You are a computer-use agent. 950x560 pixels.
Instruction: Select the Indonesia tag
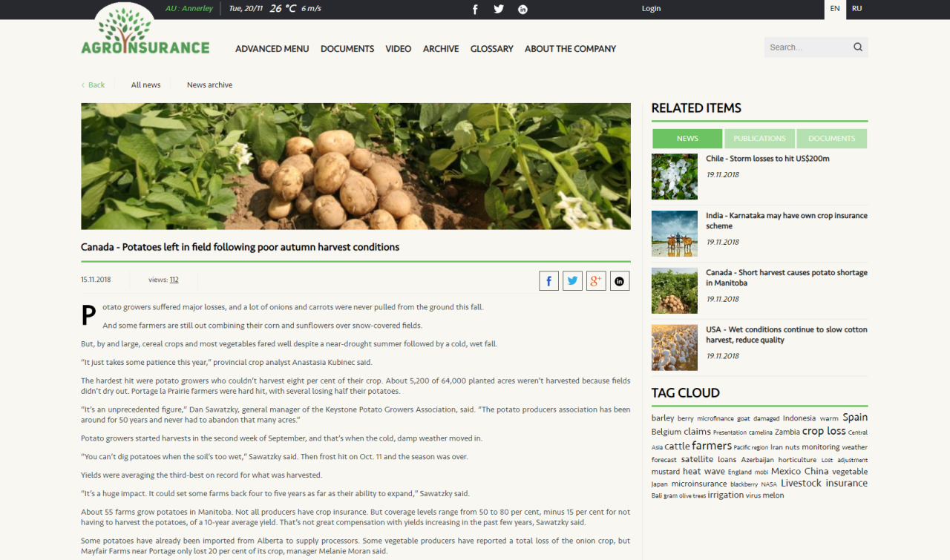point(799,418)
